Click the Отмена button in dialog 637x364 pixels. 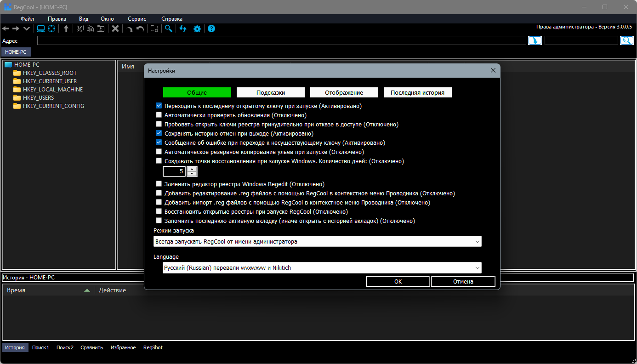click(x=463, y=281)
